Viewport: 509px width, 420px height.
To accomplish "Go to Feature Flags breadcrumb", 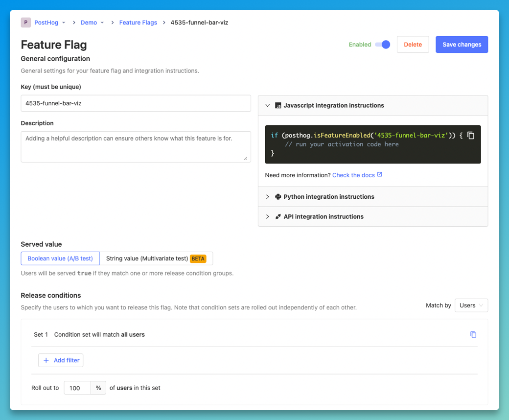I will 138,23.
